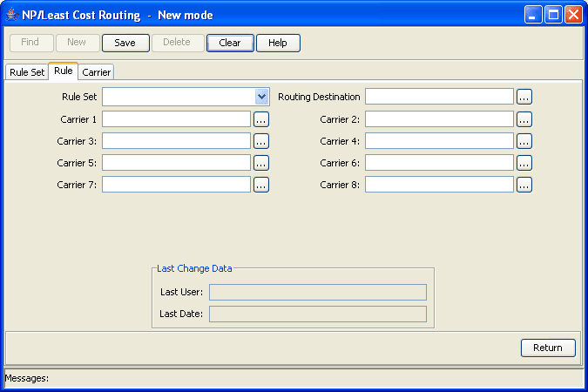Switch to the Rule Set tab
This screenshot has width=588, height=392.
point(27,72)
